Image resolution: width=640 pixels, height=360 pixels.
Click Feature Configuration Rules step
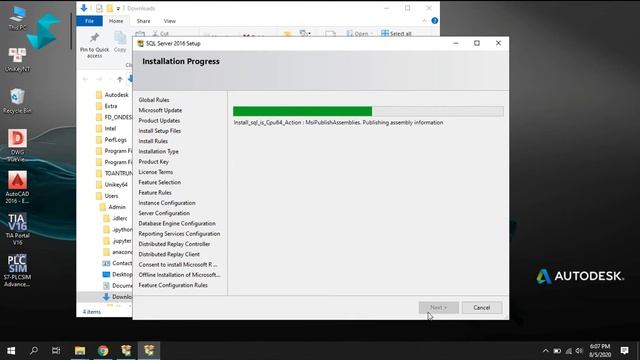click(x=173, y=285)
